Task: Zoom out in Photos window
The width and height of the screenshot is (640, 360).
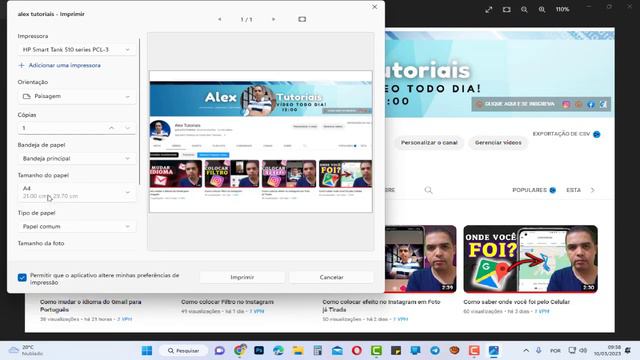Action: point(524,9)
